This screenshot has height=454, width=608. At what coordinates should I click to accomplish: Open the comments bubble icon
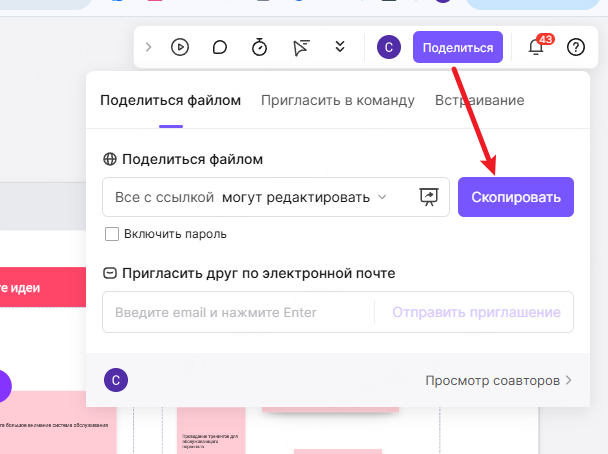point(220,47)
